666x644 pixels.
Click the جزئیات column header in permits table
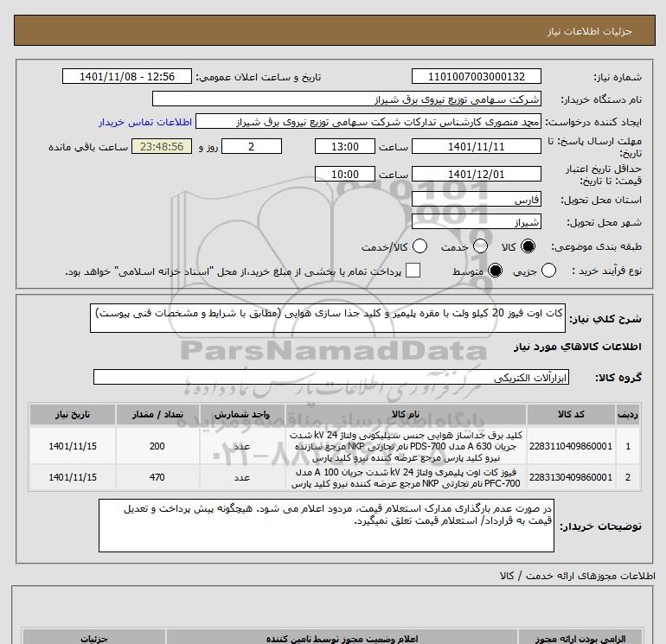(94, 638)
